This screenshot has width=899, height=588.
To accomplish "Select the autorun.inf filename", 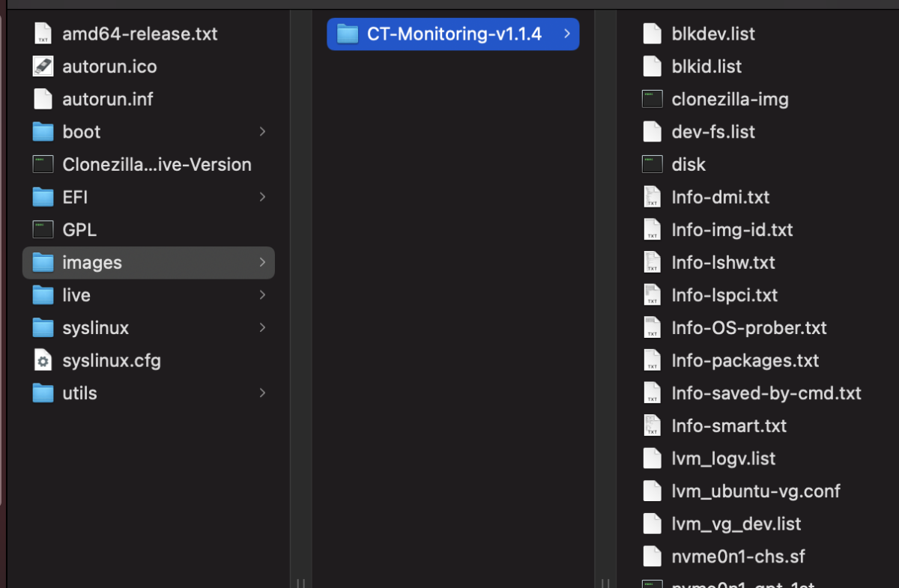I will [108, 99].
